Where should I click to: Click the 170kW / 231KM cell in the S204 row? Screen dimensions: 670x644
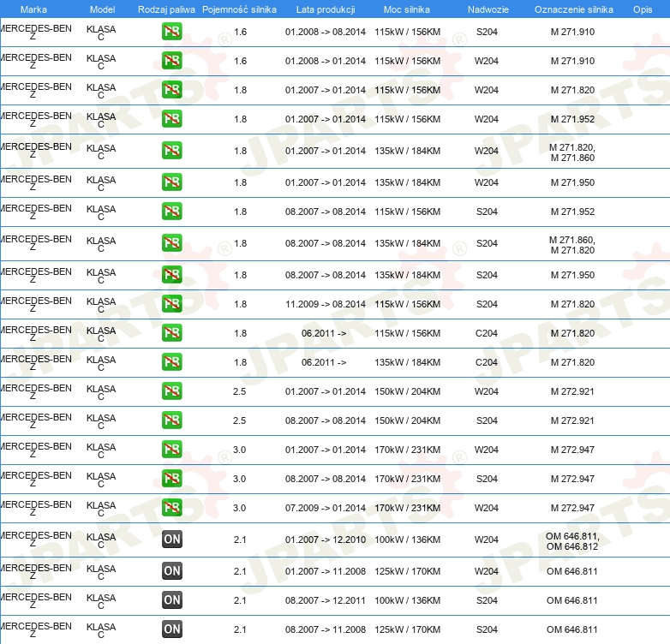click(407, 479)
